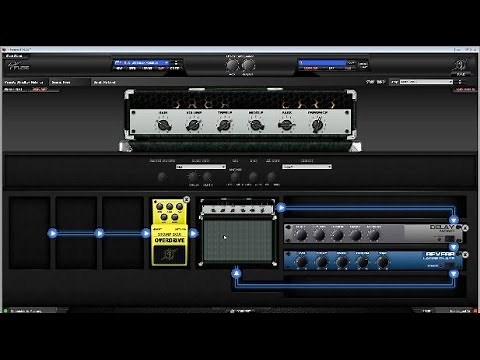
Task: Select the first tab under the header
Action: tap(25, 82)
